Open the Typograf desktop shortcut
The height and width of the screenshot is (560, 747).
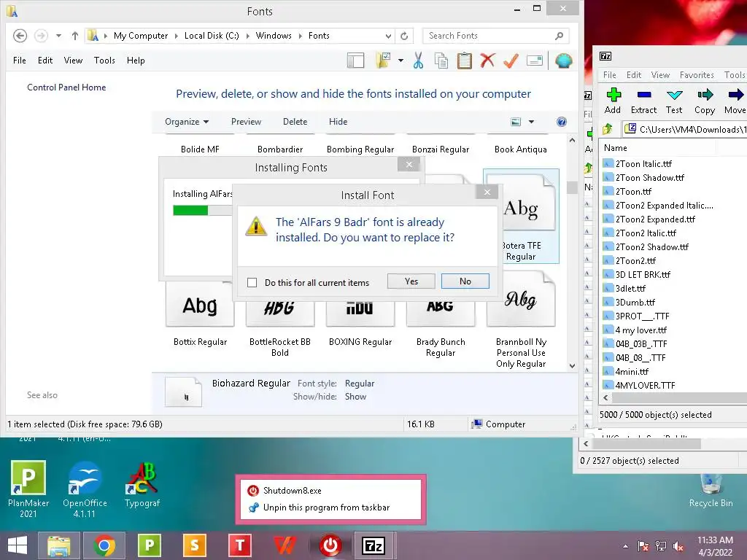click(x=142, y=485)
